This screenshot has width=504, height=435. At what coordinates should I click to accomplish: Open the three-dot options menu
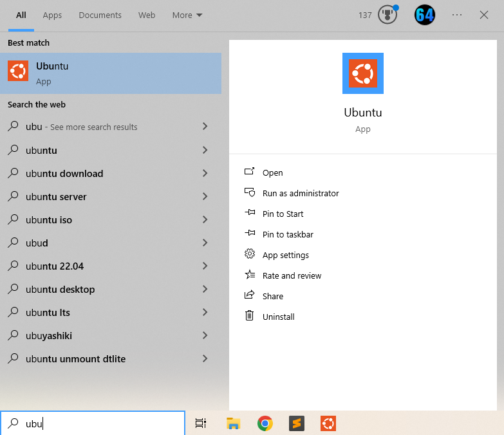point(457,15)
